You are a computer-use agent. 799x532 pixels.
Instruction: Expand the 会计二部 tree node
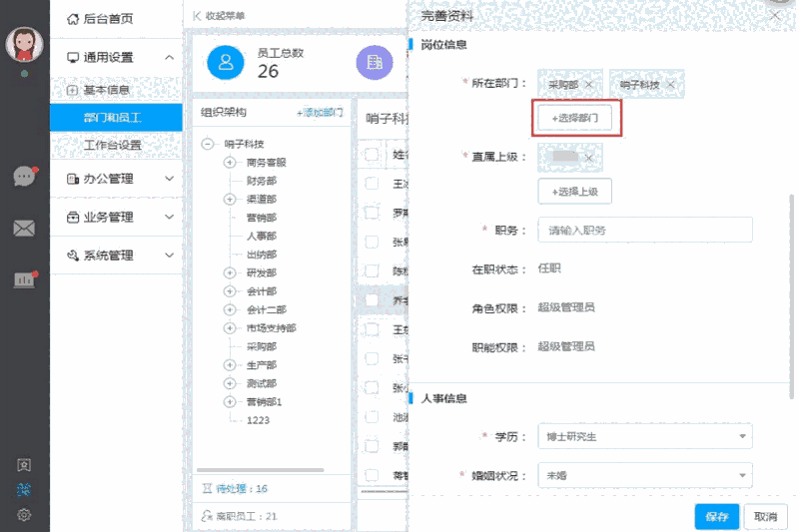pyautogui.click(x=230, y=309)
